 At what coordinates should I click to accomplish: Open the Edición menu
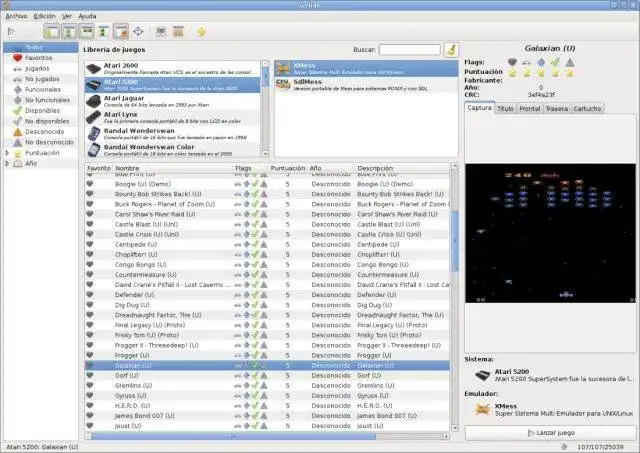[44, 16]
